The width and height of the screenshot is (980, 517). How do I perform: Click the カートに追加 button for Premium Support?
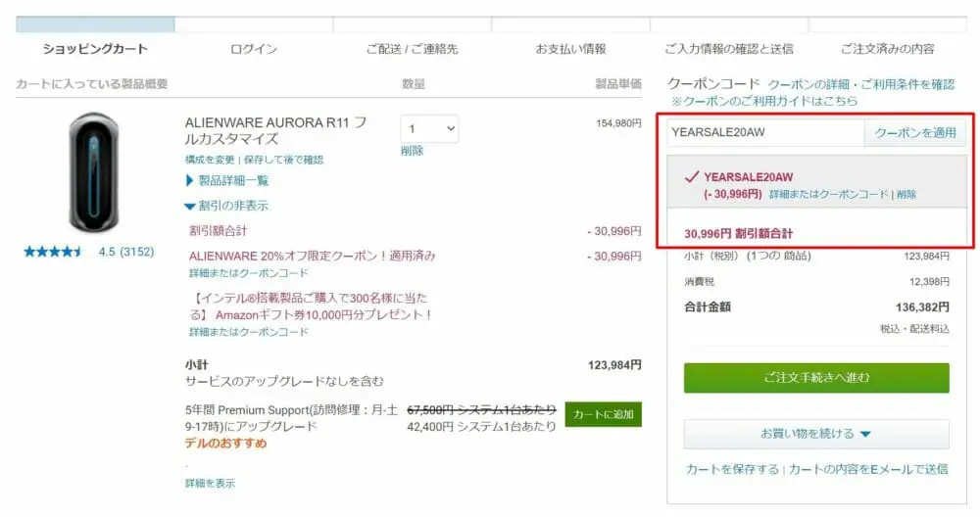click(x=603, y=414)
